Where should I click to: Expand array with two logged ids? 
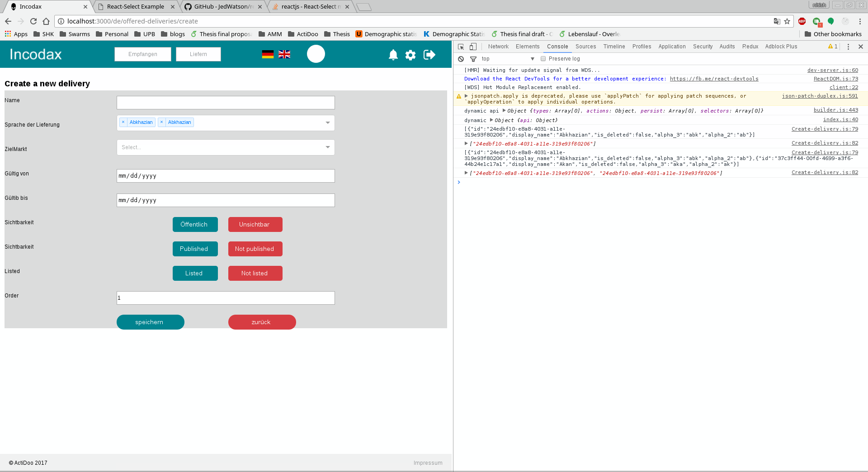coord(466,173)
